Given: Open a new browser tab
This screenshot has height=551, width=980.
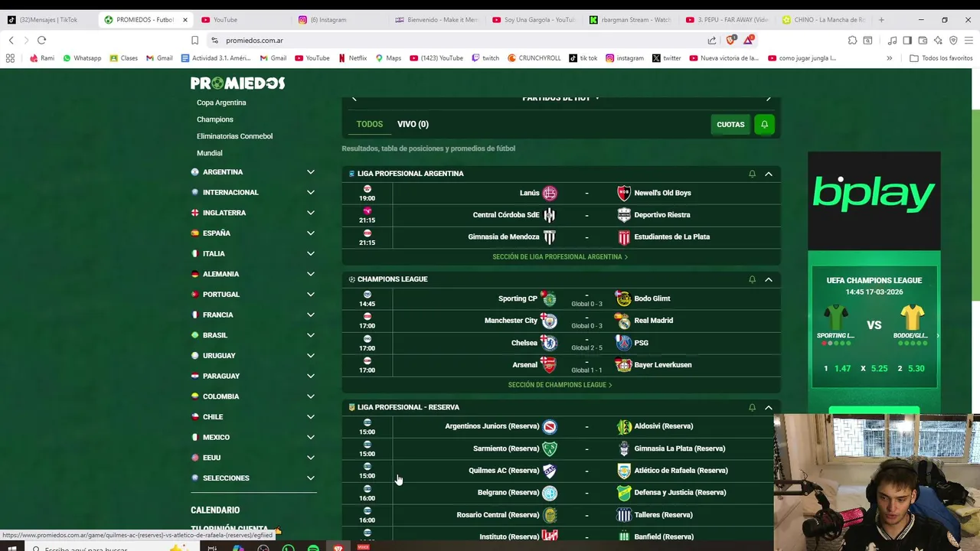Looking at the screenshot, I should pyautogui.click(x=881, y=20).
